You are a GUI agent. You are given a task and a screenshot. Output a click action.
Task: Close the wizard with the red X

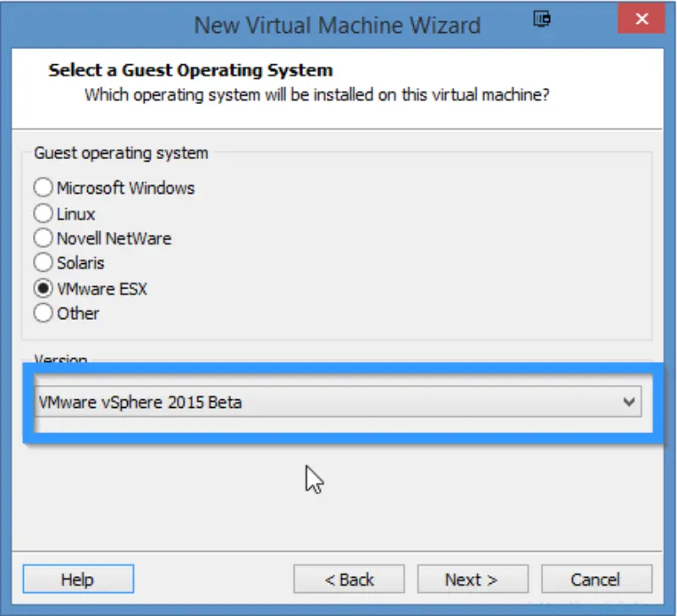641,19
